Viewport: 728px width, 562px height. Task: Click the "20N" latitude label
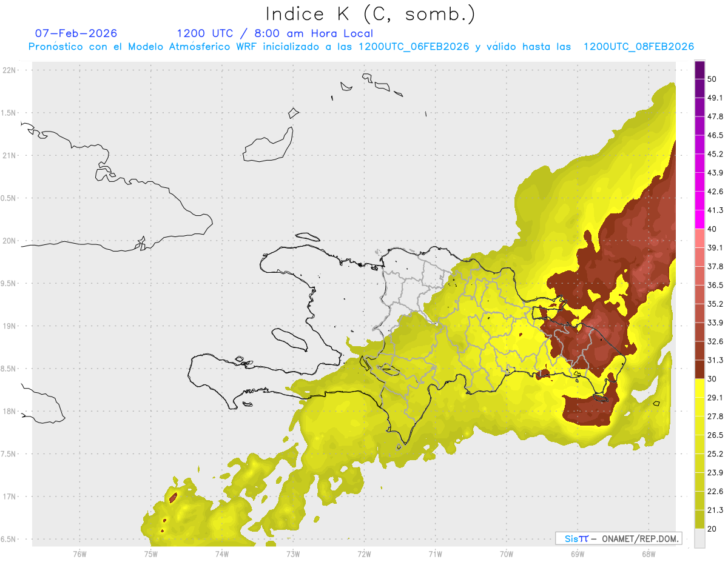pyautogui.click(x=10, y=241)
